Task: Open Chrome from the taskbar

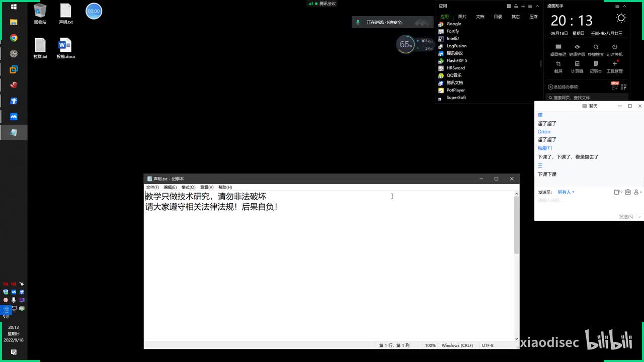Action: (x=14, y=38)
